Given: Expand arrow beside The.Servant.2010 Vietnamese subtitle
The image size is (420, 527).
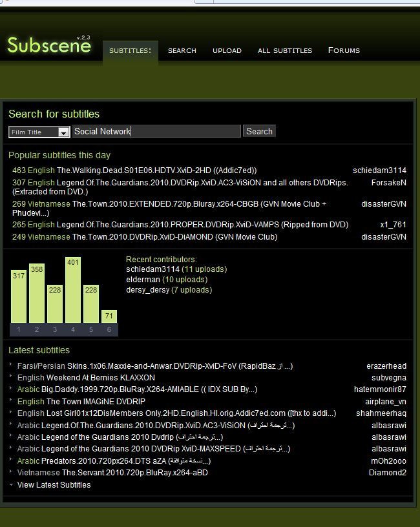Looking at the screenshot, I should pyautogui.click(x=11, y=471).
